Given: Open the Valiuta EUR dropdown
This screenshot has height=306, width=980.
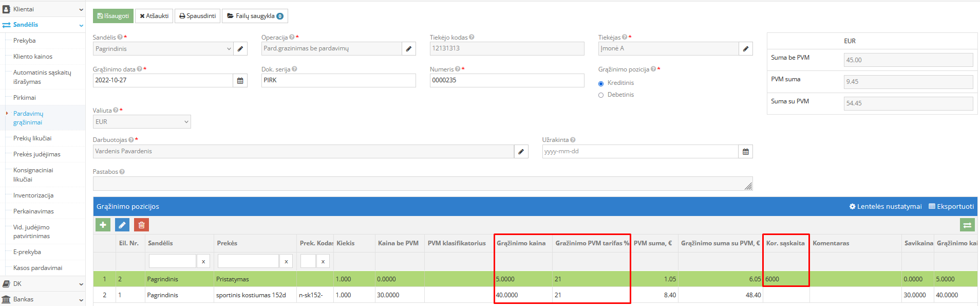Looking at the screenshot, I should click(141, 122).
